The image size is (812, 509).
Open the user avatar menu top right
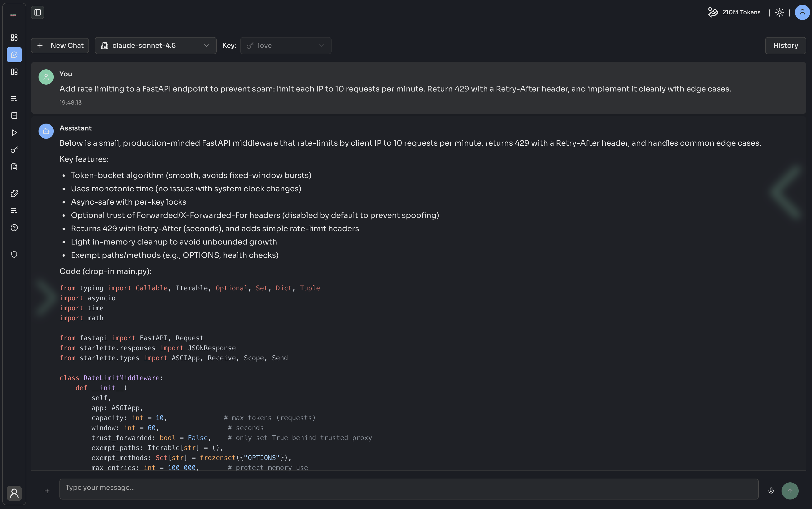[802, 12]
